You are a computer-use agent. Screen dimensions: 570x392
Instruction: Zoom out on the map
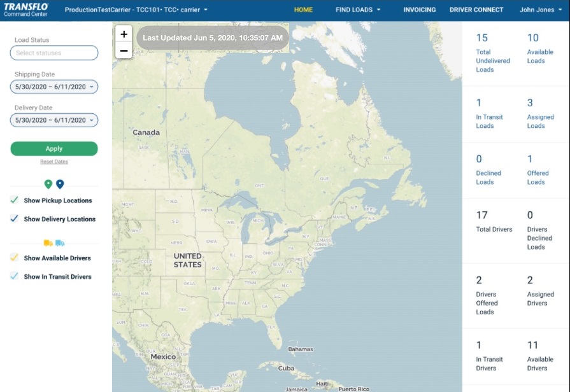124,50
